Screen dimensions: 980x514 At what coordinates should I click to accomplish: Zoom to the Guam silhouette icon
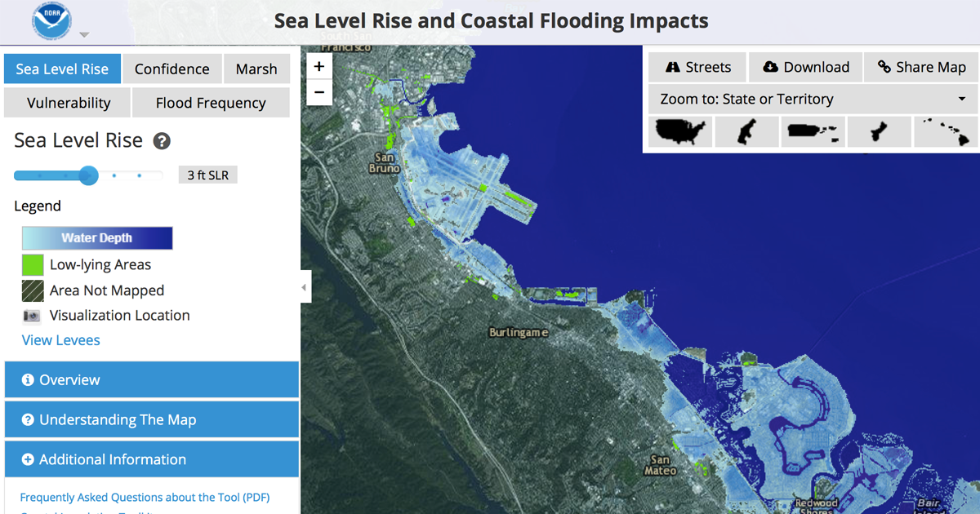pyautogui.click(x=879, y=131)
